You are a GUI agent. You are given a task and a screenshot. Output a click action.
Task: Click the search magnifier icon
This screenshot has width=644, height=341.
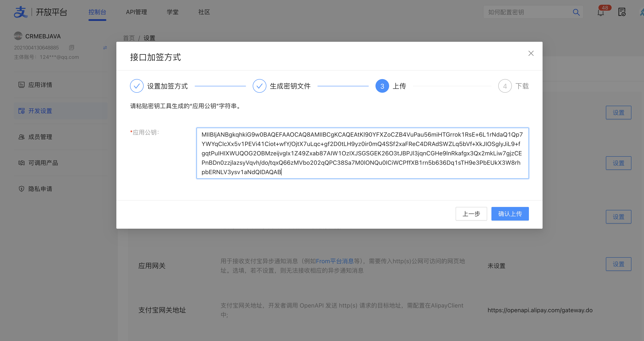click(x=576, y=12)
